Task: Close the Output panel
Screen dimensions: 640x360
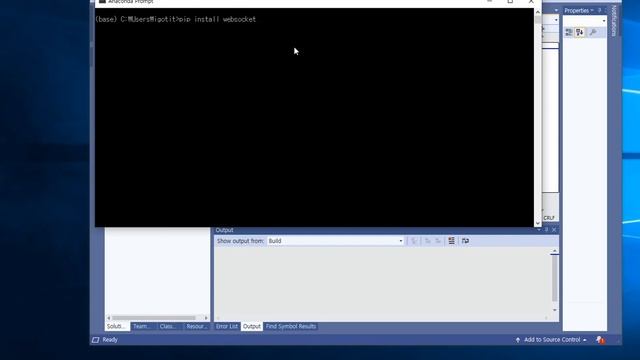Action: point(554,230)
